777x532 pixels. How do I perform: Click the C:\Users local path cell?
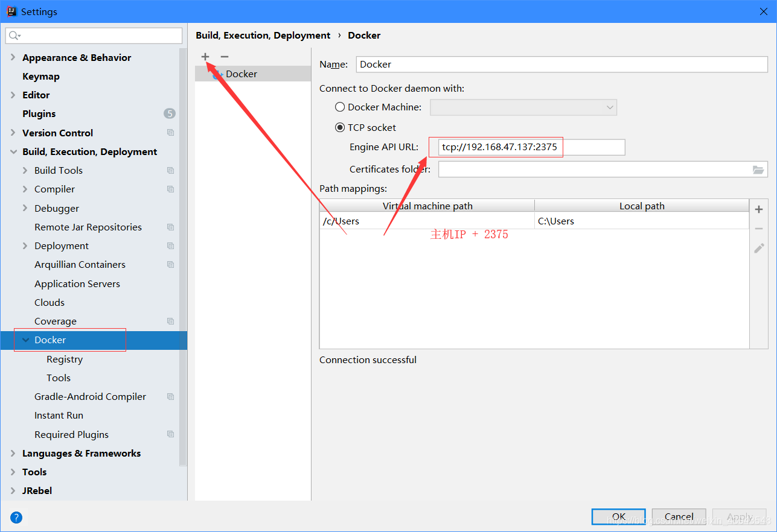pos(642,221)
